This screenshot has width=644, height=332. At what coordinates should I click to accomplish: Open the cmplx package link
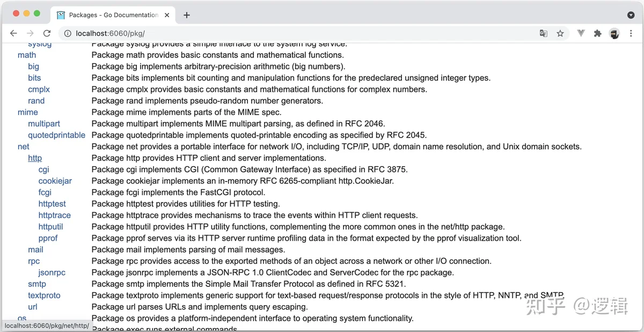tap(39, 89)
